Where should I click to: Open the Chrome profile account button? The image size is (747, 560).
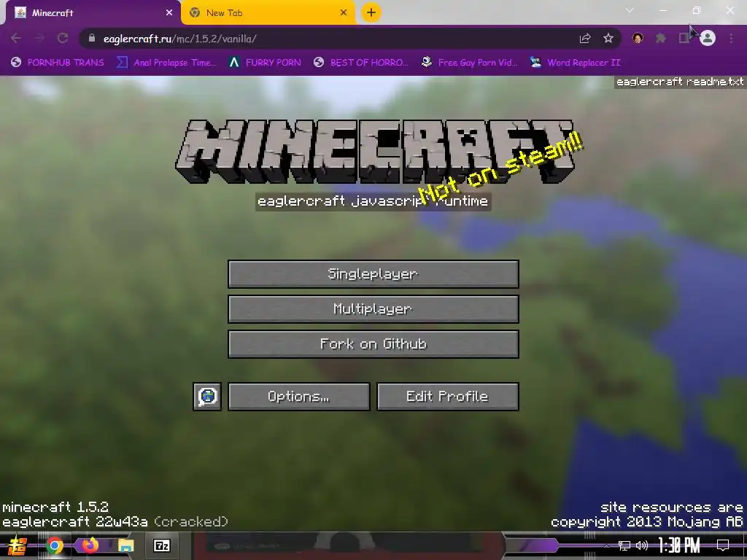coord(708,38)
